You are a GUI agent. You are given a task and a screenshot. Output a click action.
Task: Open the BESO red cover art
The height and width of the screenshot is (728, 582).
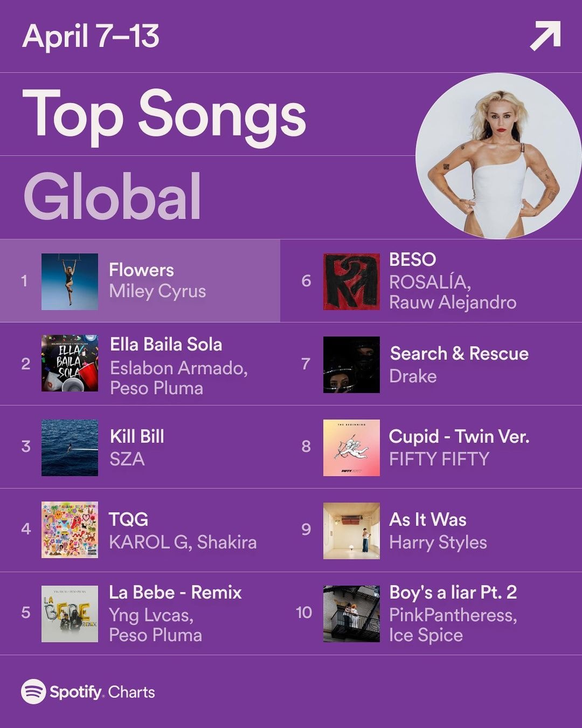tap(351, 281)
